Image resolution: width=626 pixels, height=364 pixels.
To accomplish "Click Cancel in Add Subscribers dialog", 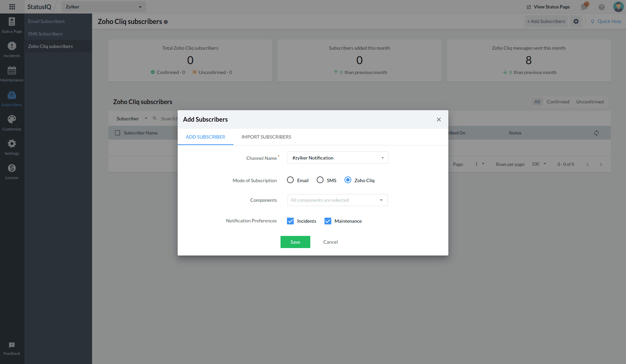I will click(331, 242).
